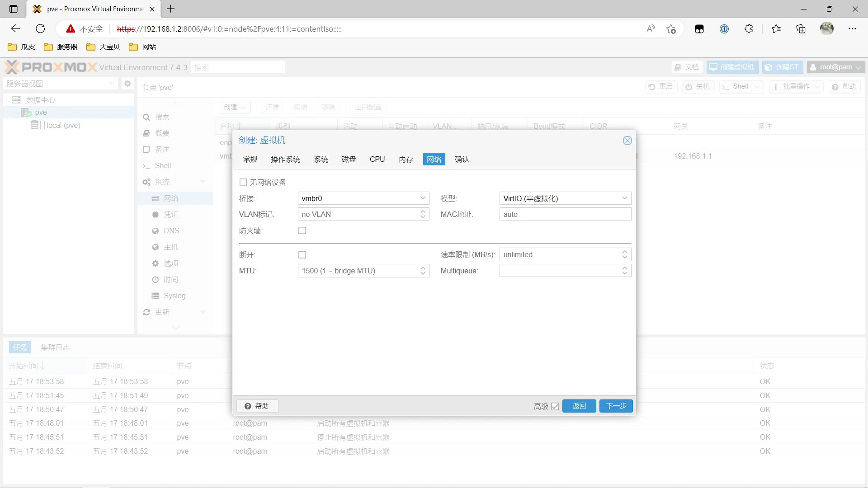Click the 重启 reboot node button
Viewport: 868px width, 488px height.
point(661,87)
